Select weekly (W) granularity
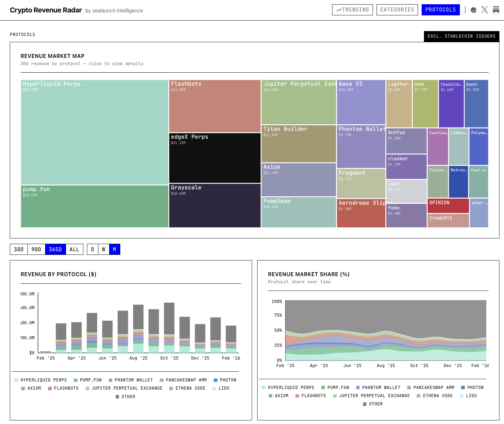The image size is (504, 424). [104, 249]
